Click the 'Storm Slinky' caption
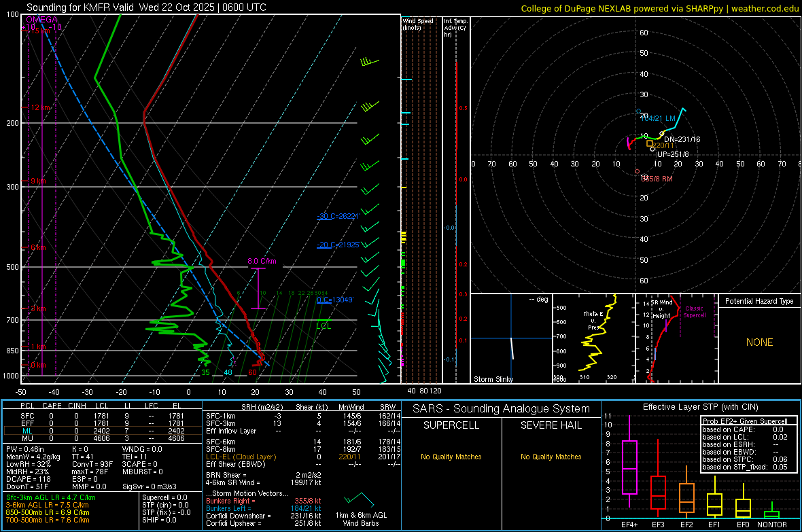802x532 pixels. click(x=493, y=379)
